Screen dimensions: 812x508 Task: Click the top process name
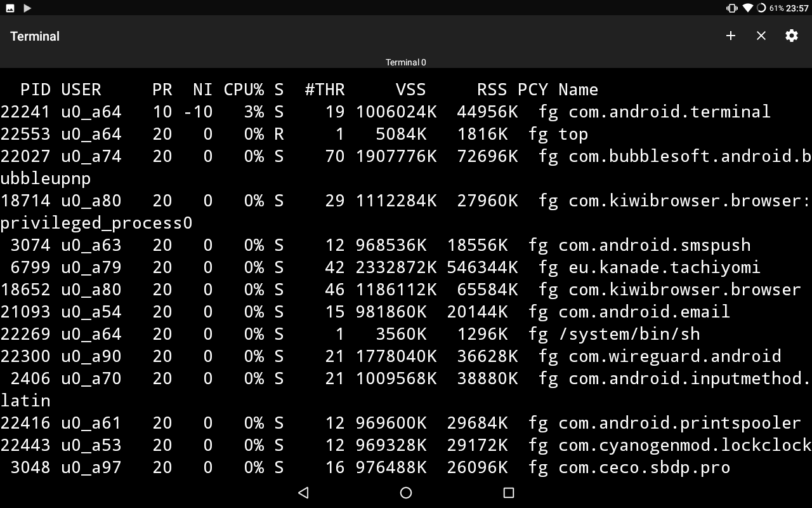click(573, 135)
